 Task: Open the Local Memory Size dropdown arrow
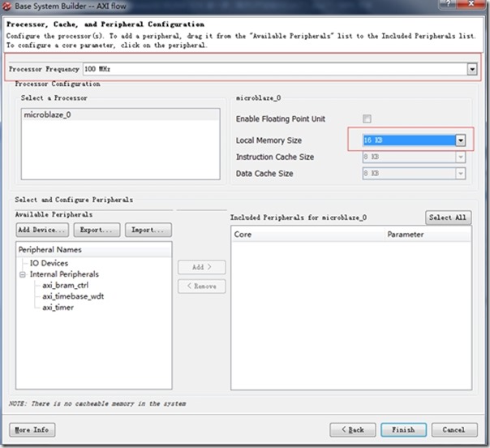click(460, 140)
